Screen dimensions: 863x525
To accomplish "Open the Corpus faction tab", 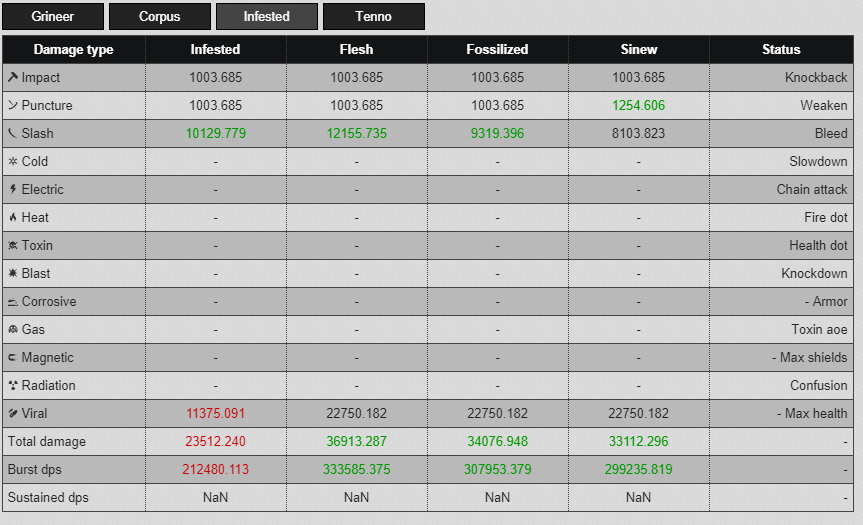I will pyautogui.click(x=160, y=17).
